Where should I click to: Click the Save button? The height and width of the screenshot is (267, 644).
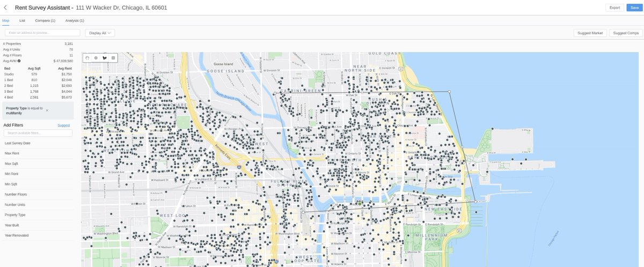(635, 8)
